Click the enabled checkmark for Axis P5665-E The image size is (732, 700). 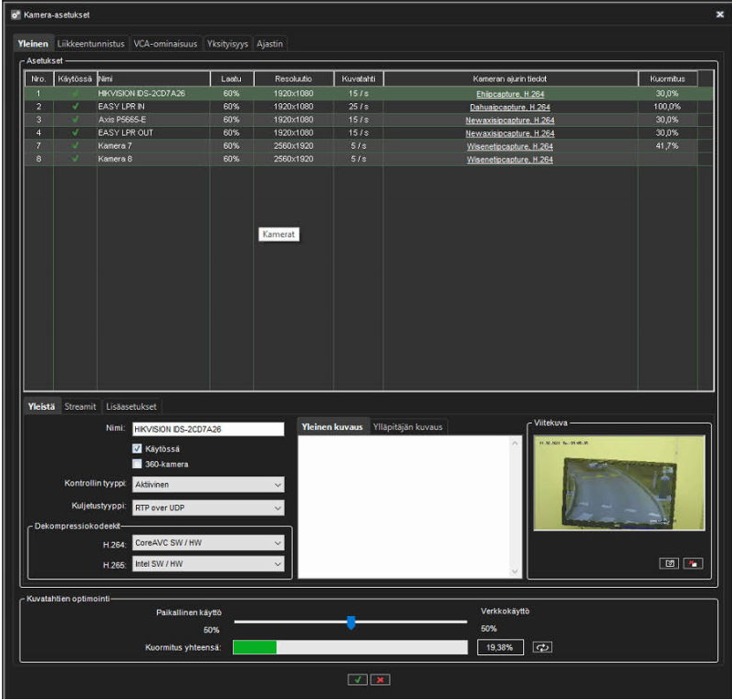(75, 120)
